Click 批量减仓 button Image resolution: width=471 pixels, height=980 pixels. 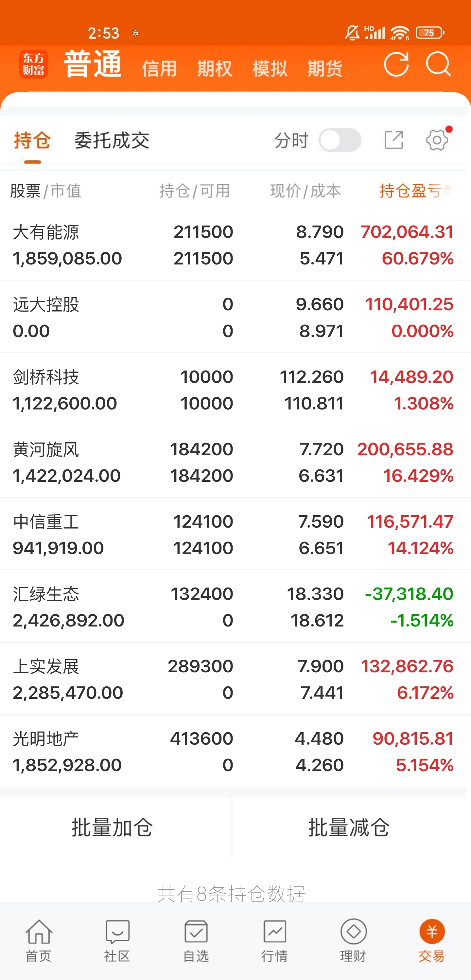(x=349, y=827)
